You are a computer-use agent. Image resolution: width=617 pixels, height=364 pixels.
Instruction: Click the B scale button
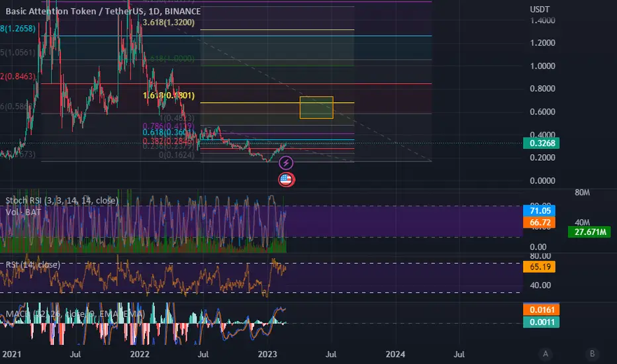(593, 354)
